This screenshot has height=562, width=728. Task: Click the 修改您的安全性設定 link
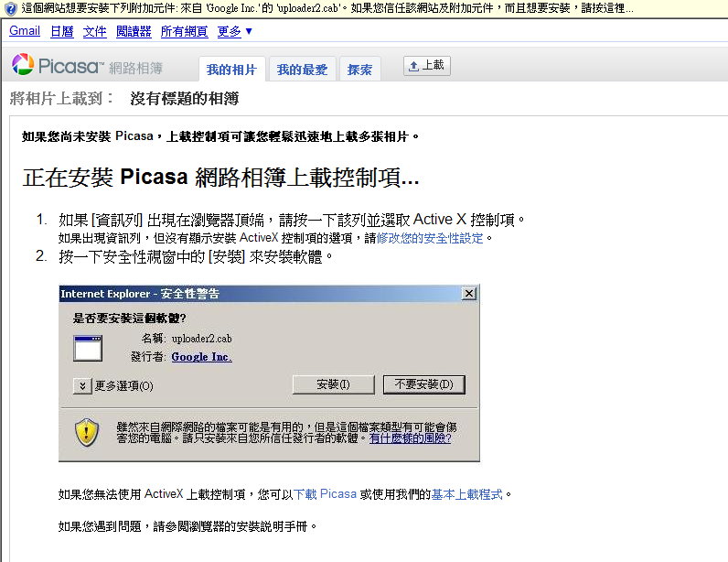pyautogui.click(x=430, y=238)
